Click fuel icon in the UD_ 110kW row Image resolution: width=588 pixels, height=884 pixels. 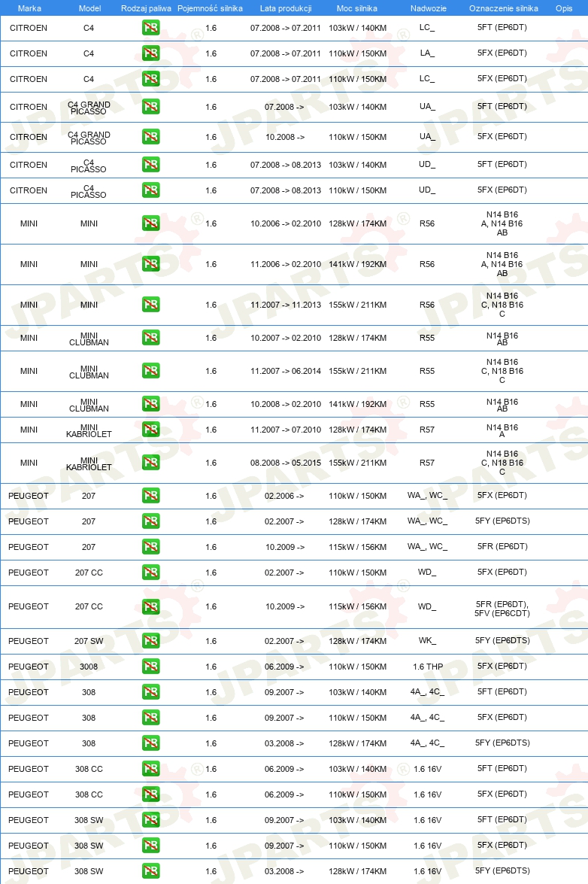pos(151,190)
